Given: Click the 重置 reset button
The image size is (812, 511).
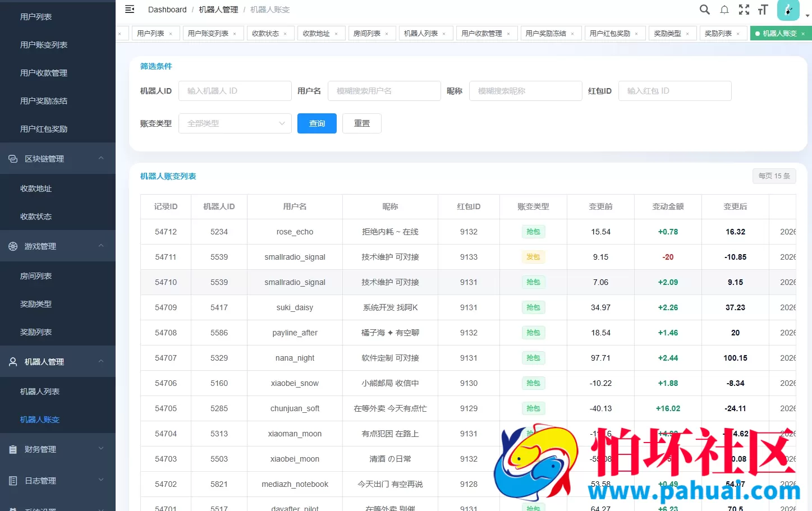Looking at the screenshot, I should tap(362, 123).
